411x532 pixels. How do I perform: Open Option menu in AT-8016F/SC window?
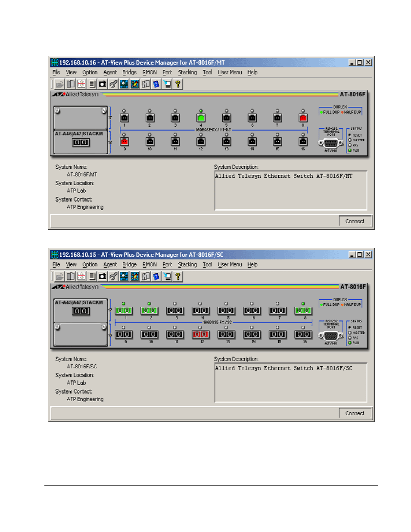pos(90,264)
